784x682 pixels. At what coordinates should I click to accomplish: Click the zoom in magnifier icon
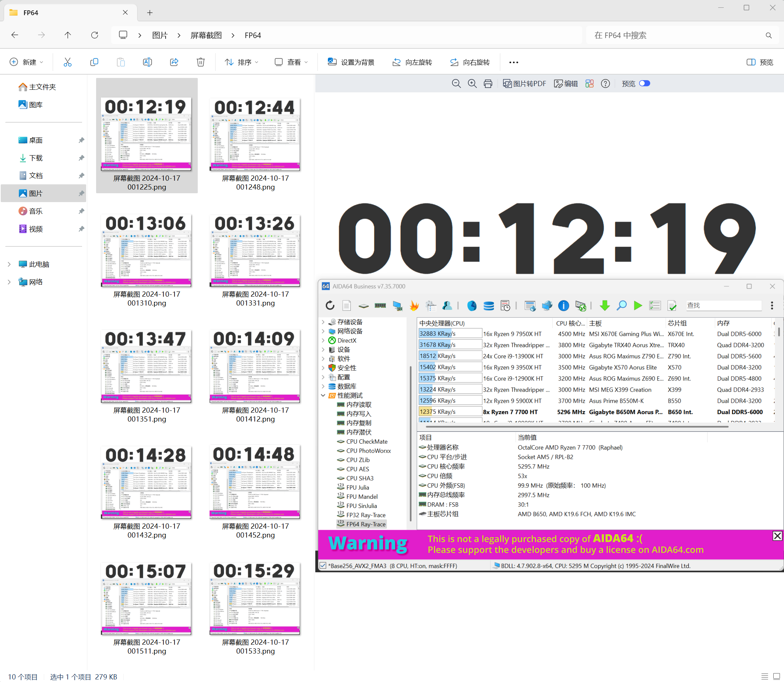tap(472, 84)
